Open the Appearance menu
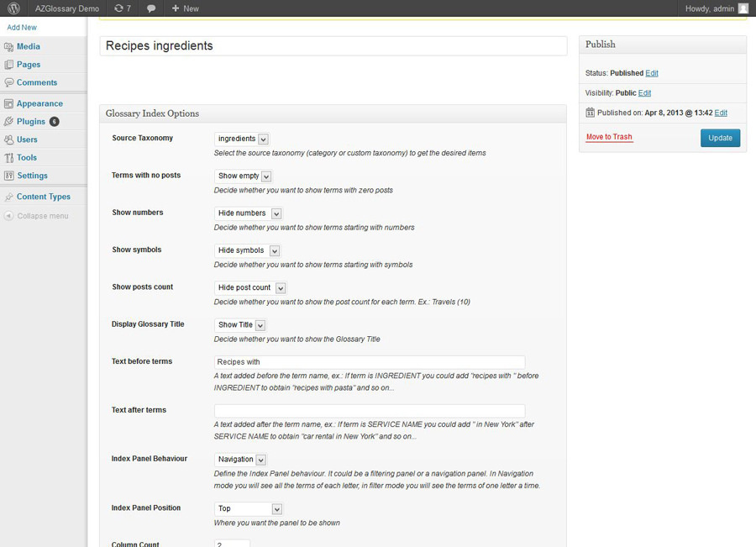The width and height of the screenshot is (756, 547). click(39, 104)
